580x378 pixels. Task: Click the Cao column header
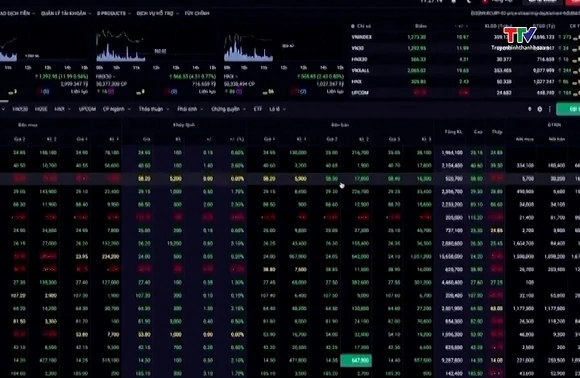tap(478, 132)
